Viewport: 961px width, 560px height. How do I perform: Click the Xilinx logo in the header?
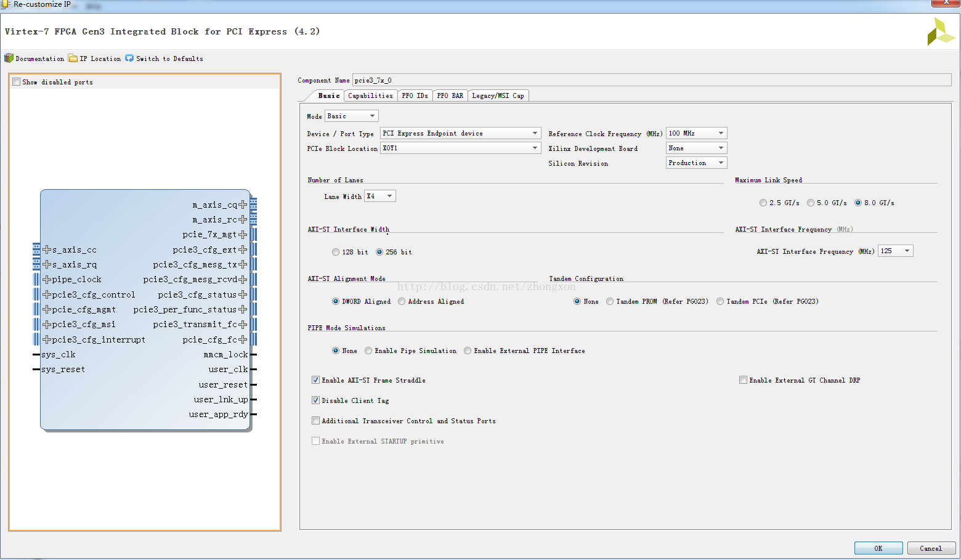pos(941,31)
